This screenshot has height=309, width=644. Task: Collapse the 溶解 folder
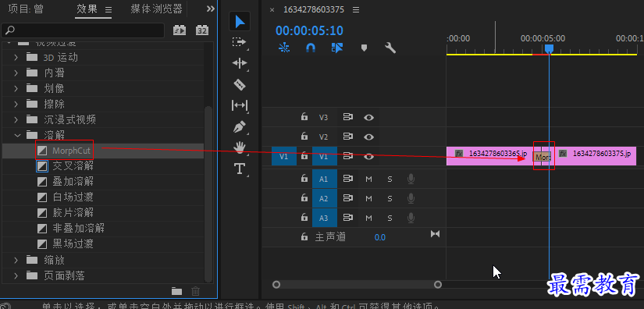tap(17, 135)
